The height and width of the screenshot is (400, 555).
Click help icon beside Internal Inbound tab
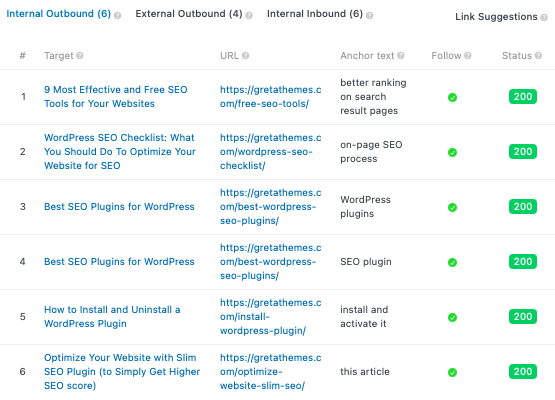click(369, 16)
